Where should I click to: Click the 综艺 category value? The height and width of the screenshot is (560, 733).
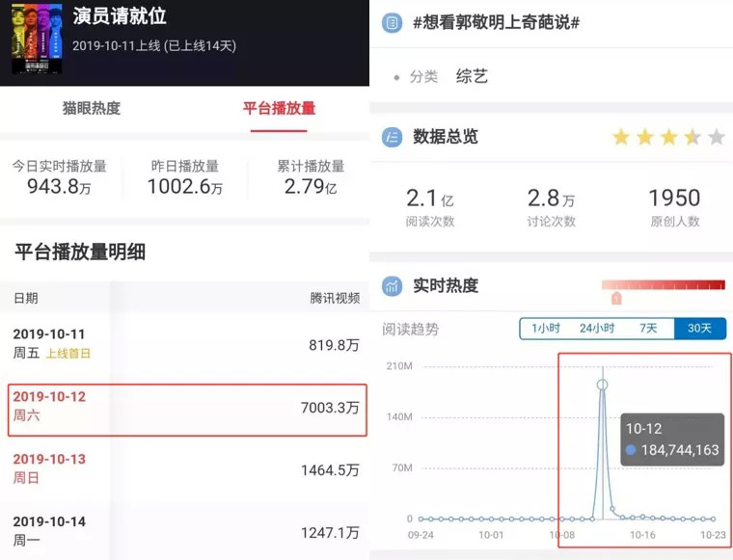click(473, 76)
